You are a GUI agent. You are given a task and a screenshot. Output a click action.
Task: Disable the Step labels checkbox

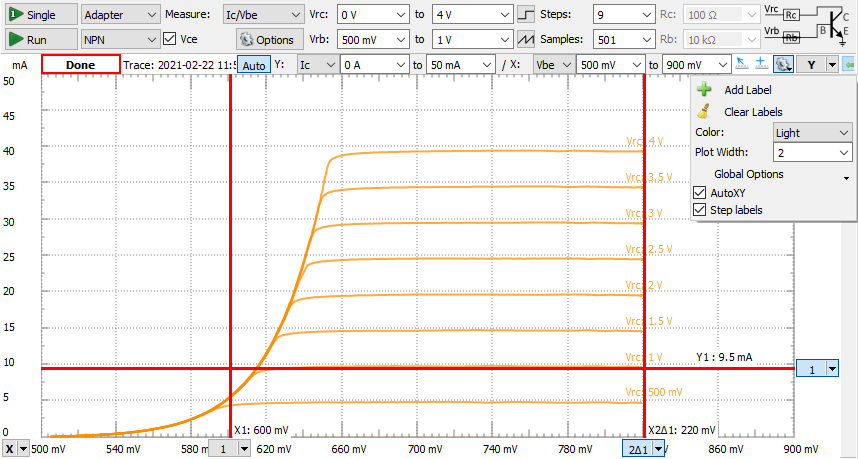(x=700, y=210)
